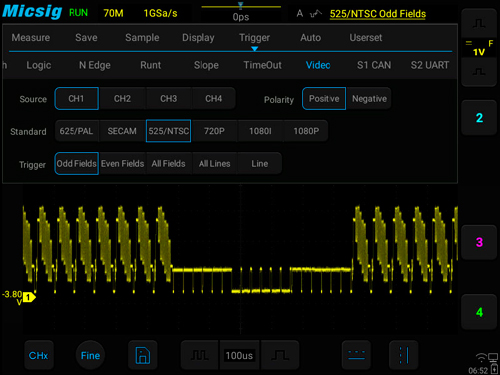Screen dimensions: 500x375
Task: Select the Video trigger type tab
Action: click(x=318, y=65)
